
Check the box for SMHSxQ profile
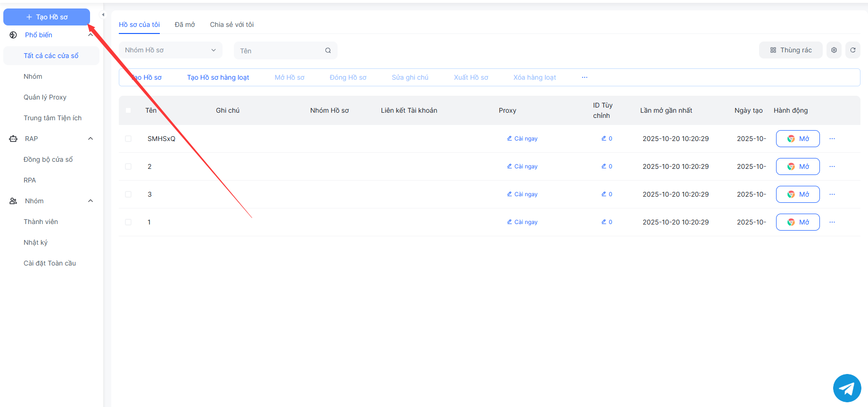128,139
